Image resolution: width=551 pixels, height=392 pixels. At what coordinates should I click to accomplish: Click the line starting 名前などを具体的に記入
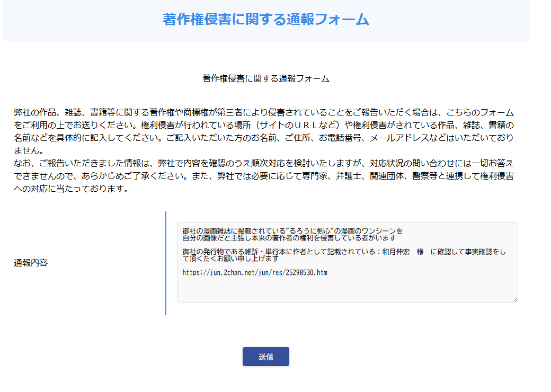[263, 138]
